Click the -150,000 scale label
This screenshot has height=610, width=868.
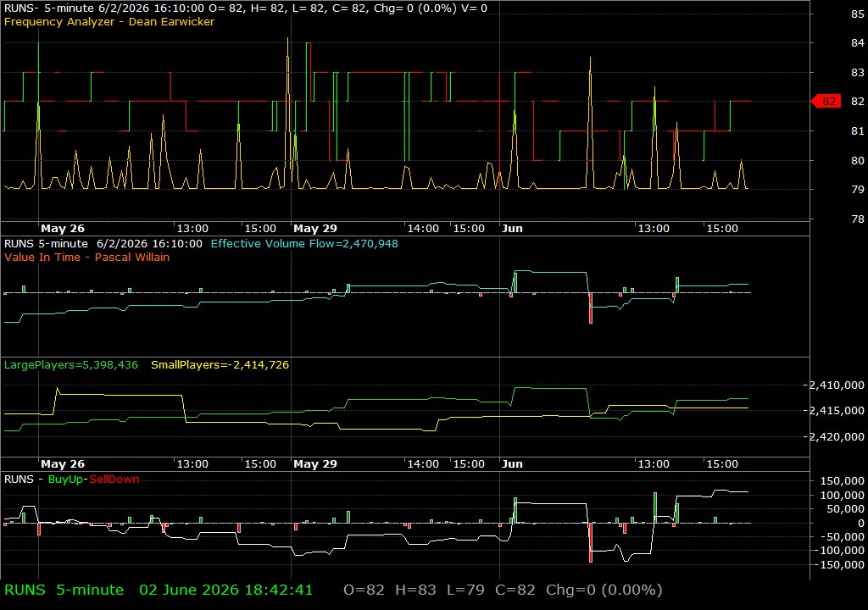pos(840,565)
